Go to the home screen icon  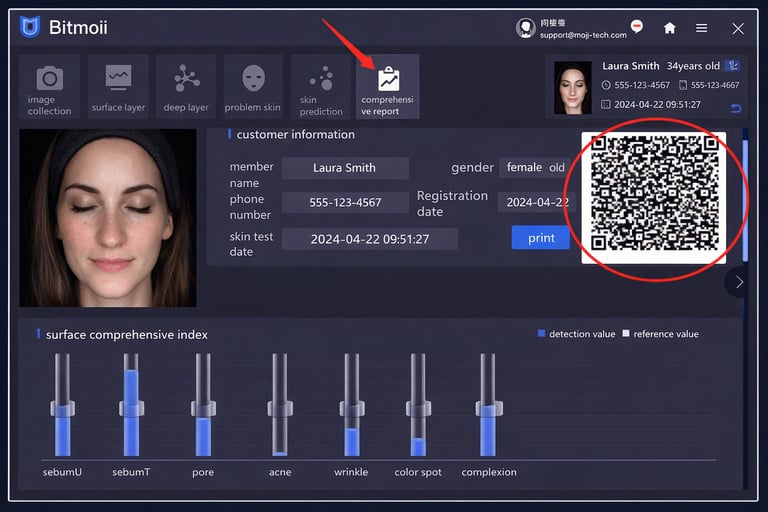click(670, 28)
